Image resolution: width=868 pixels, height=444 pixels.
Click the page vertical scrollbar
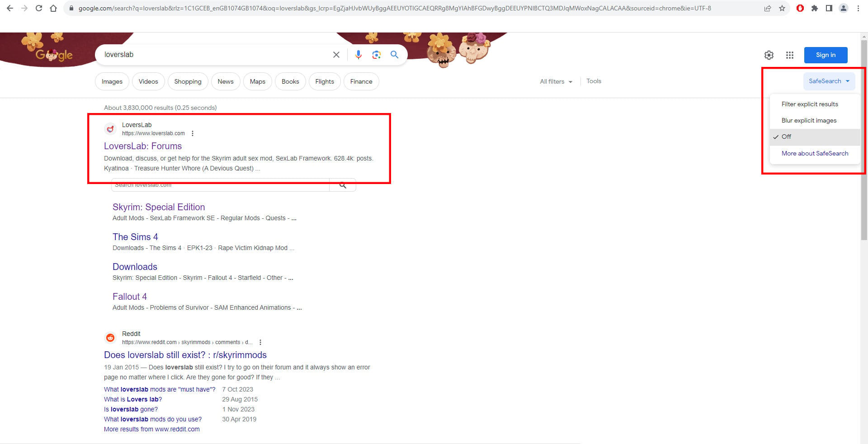[x=864, y=140]
